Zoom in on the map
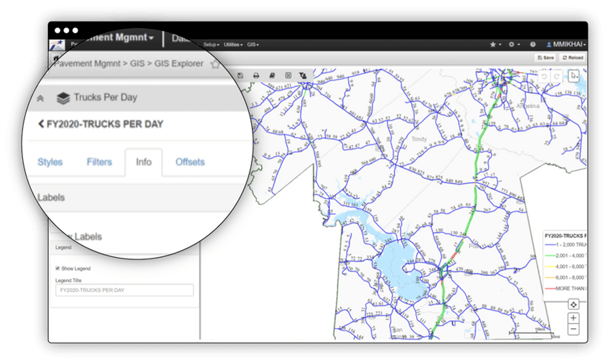This screenshot has width=609, height=364. pyautogui.click(x=573, y=318)
